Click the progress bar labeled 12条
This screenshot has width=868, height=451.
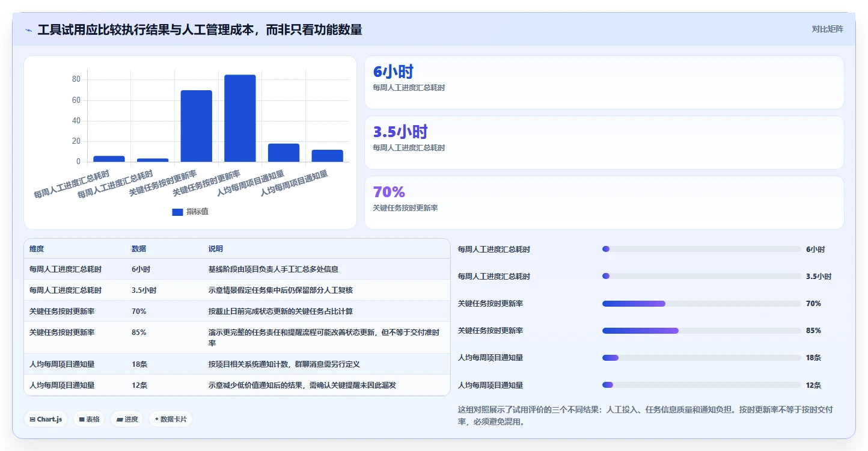(701, 385)
